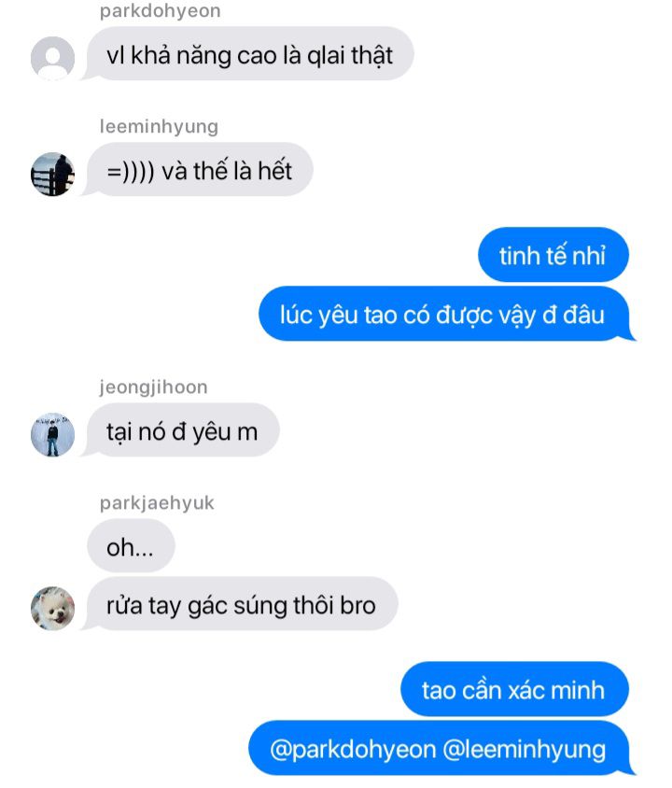The image size is (672, 788).
Task: Select the parkdohyeon sender name label
Action: pos(161,10)
